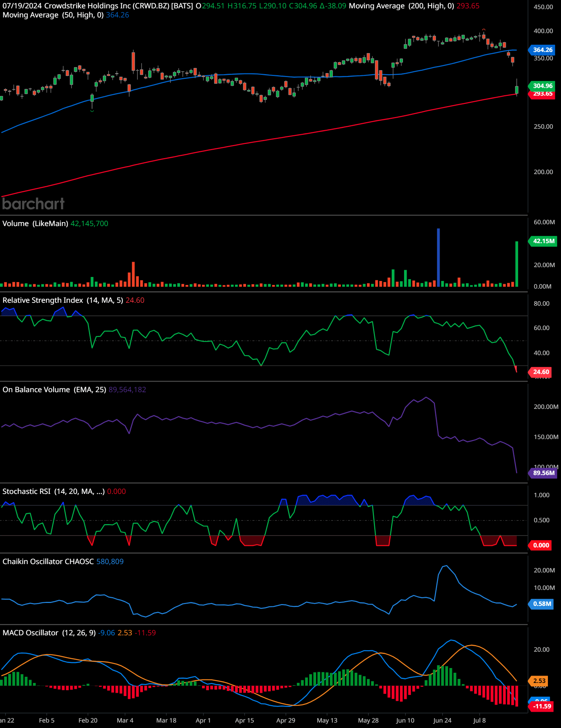Click the Feb 5 date axis label
The width and height of the screenshot is (561, 728).
[47, 720]
